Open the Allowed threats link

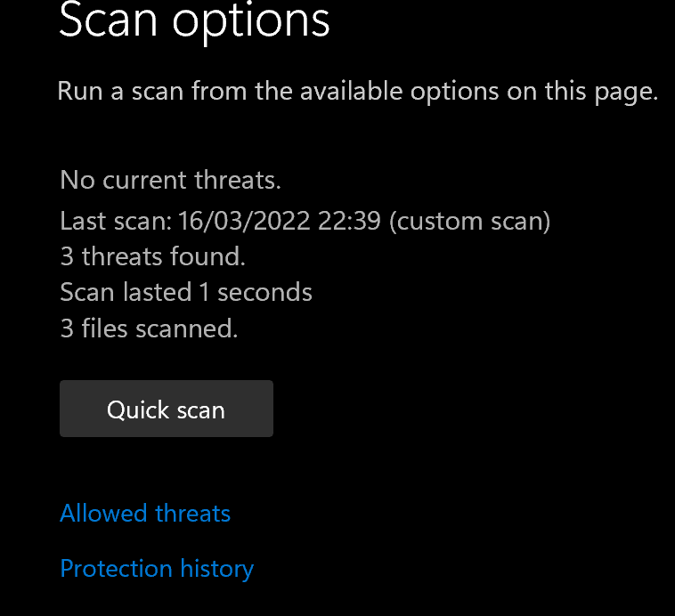click(145, 514)
